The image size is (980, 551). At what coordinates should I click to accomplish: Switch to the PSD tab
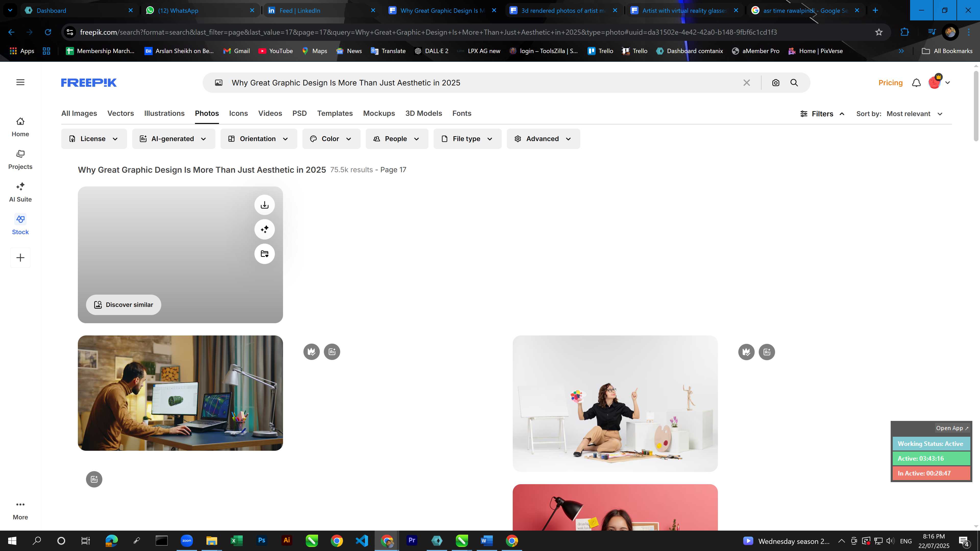299,113
